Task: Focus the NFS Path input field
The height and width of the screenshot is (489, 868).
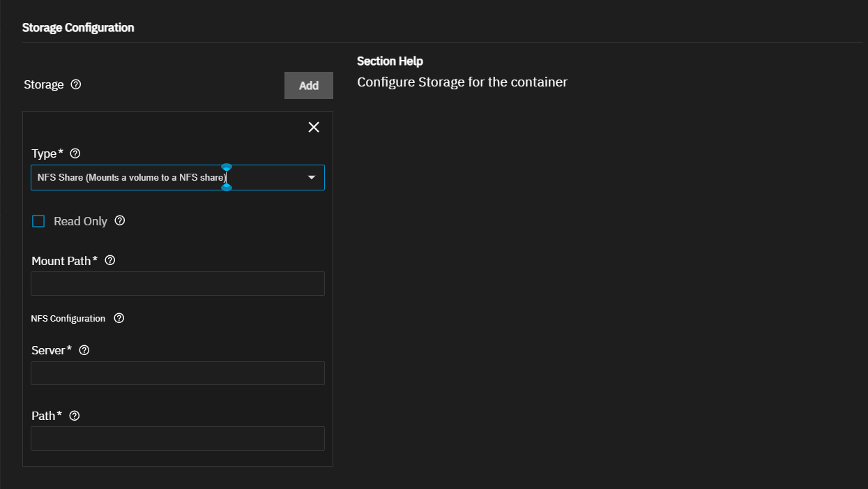Action: (x=178, y=439)
